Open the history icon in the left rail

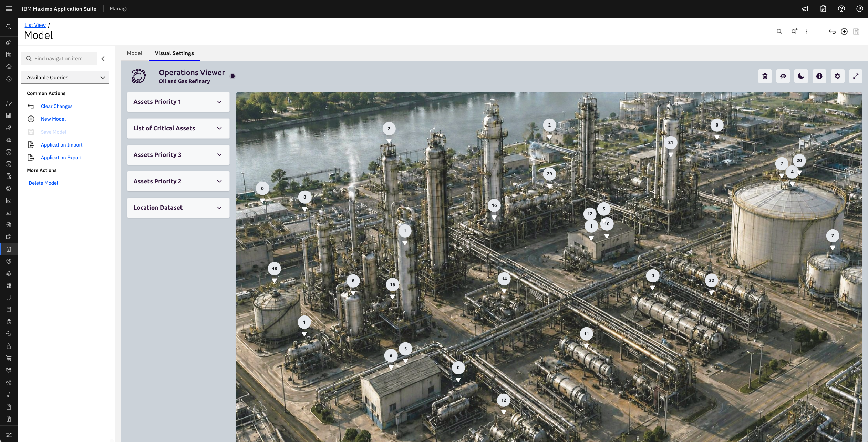click(9, 79)
